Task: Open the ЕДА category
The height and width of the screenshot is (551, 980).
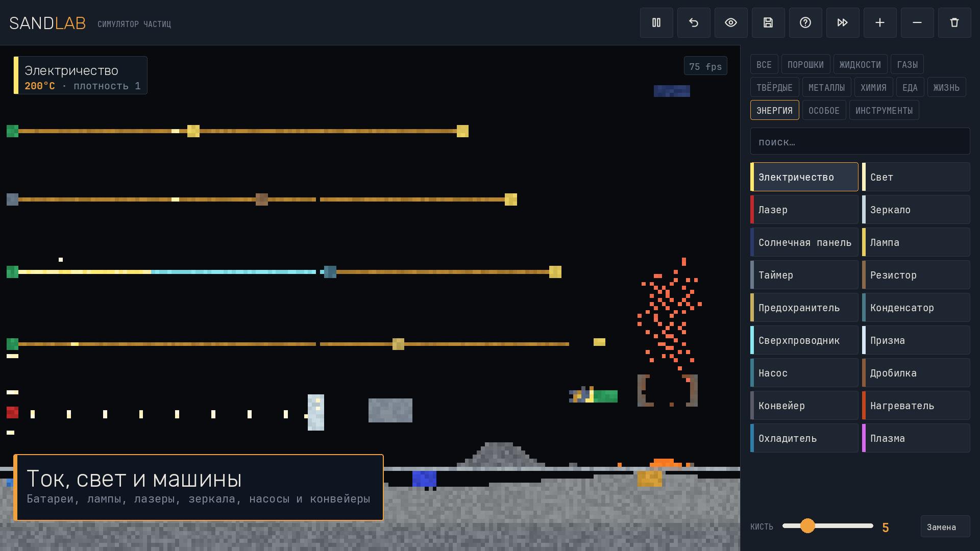Action: 910,87
